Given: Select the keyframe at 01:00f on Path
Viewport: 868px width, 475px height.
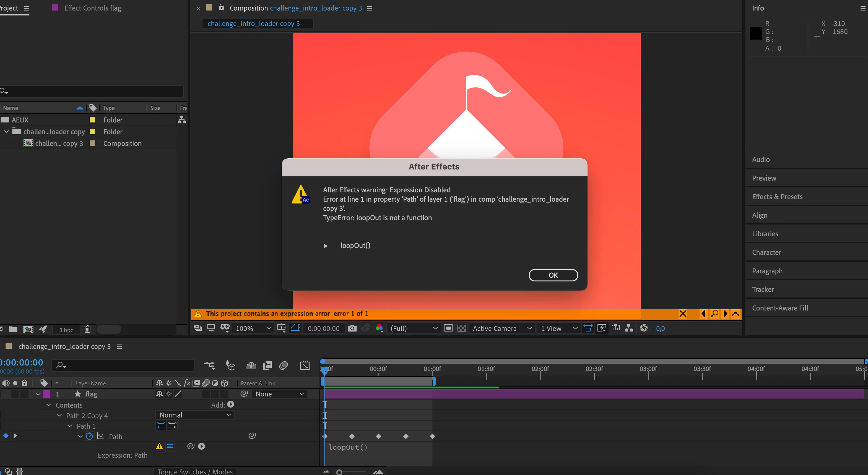Looking at the screenshot, I should (432, 436).
